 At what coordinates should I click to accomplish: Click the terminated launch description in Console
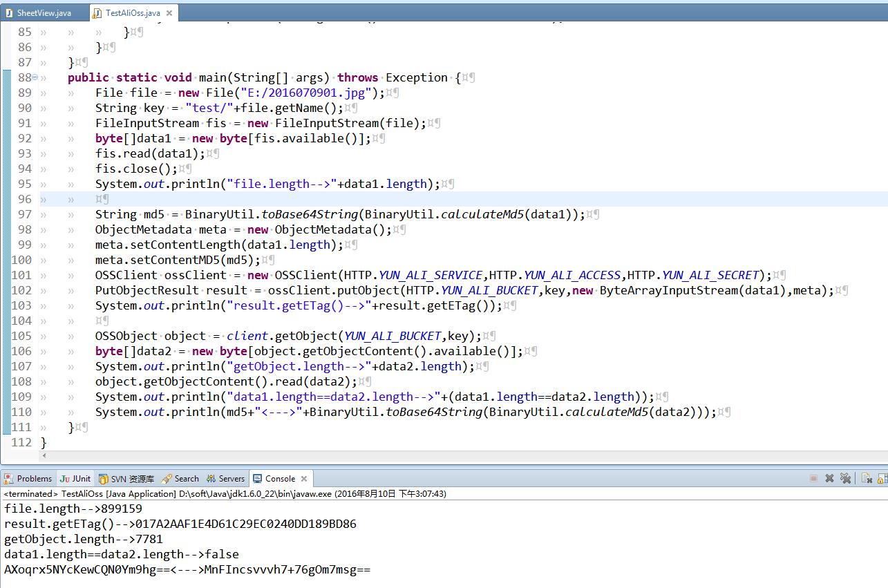pyautogui.click(x=225, y=494)
